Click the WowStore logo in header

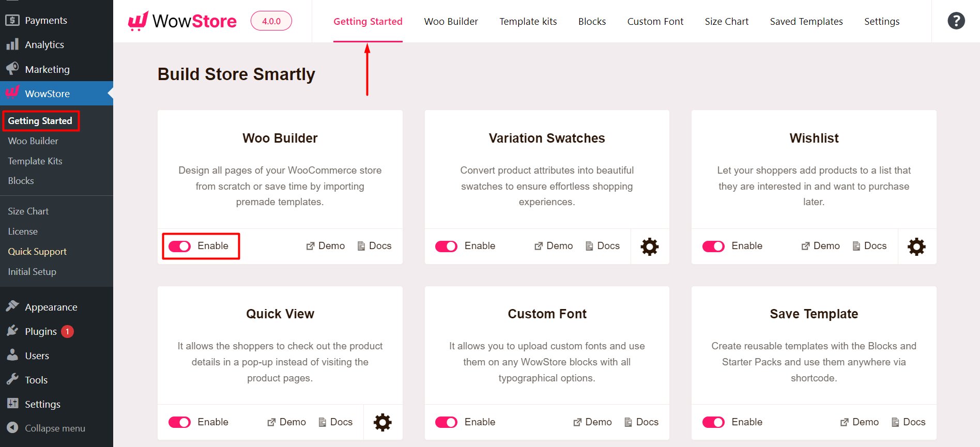pyautogui.click(x=182, y=21)
